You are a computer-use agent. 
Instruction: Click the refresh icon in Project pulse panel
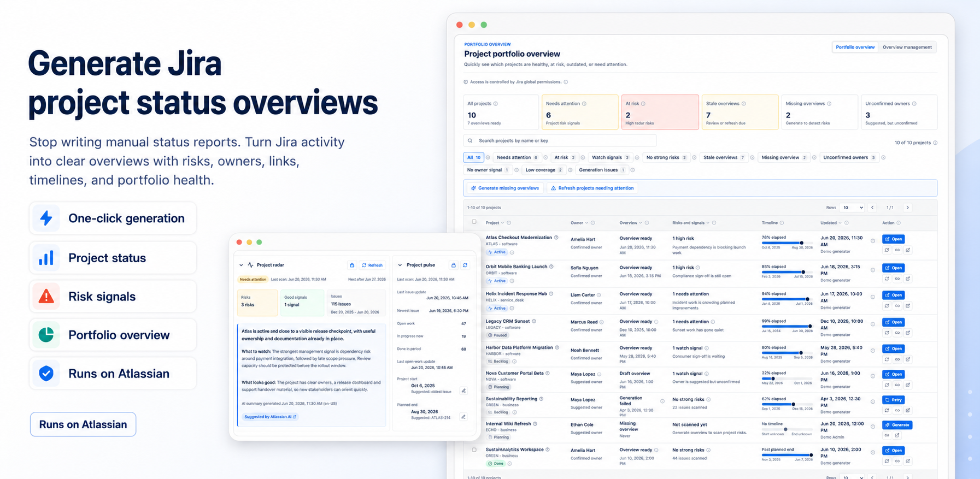(x=465, y=265)
